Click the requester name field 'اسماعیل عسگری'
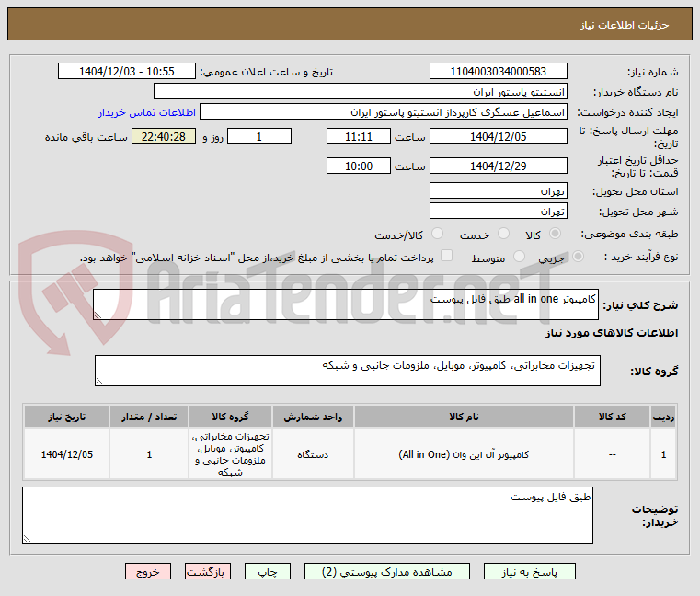This screenshot has width=700, height=596. pyautogui.click(x=384, y=111)
